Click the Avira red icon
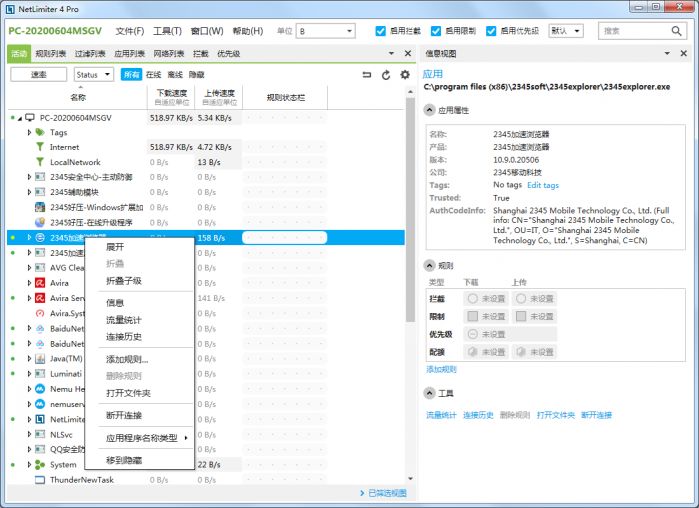The height and width of the screenshot is (508, 699). pos(40,283)
